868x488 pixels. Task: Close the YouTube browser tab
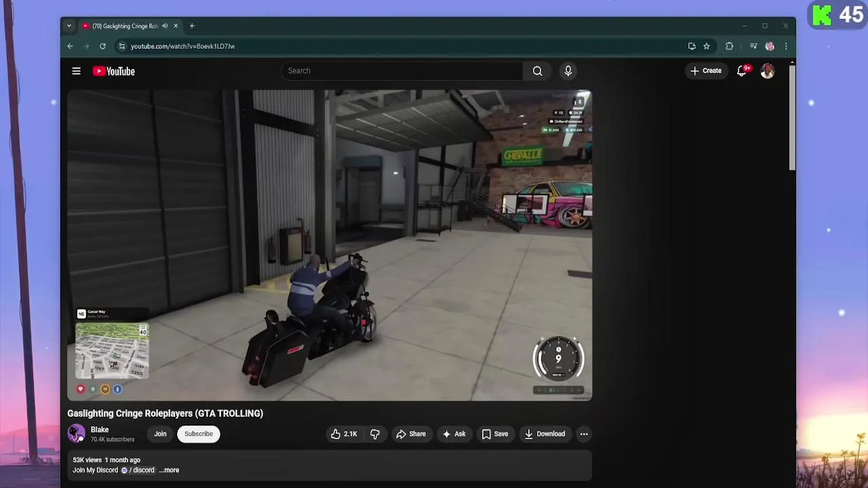coord(176,26)
